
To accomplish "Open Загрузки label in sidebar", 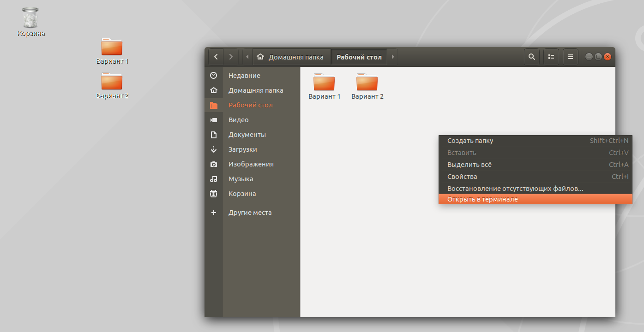I will (243, 149).
